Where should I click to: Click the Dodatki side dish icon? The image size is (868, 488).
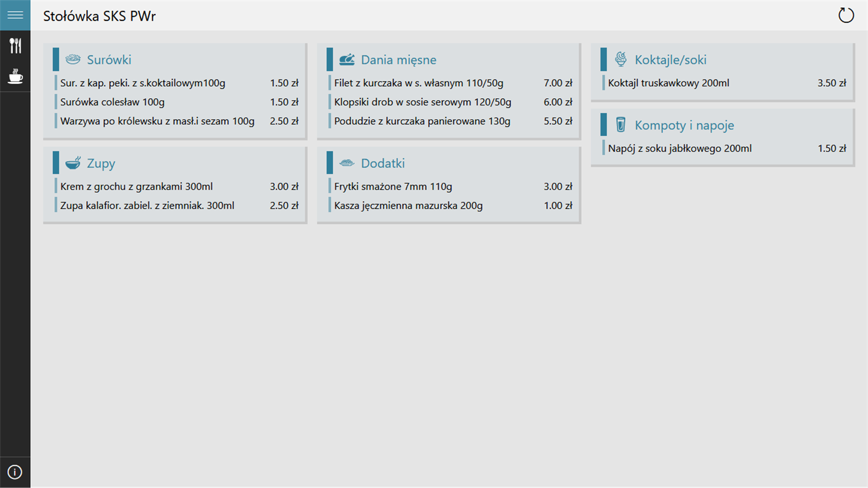coord(347,163)
